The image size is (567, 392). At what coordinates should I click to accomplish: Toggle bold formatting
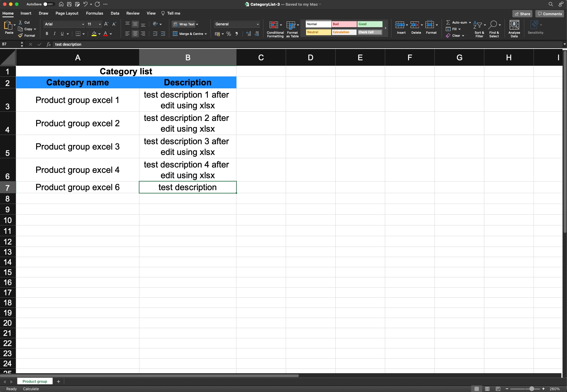[x=47, y=34]
